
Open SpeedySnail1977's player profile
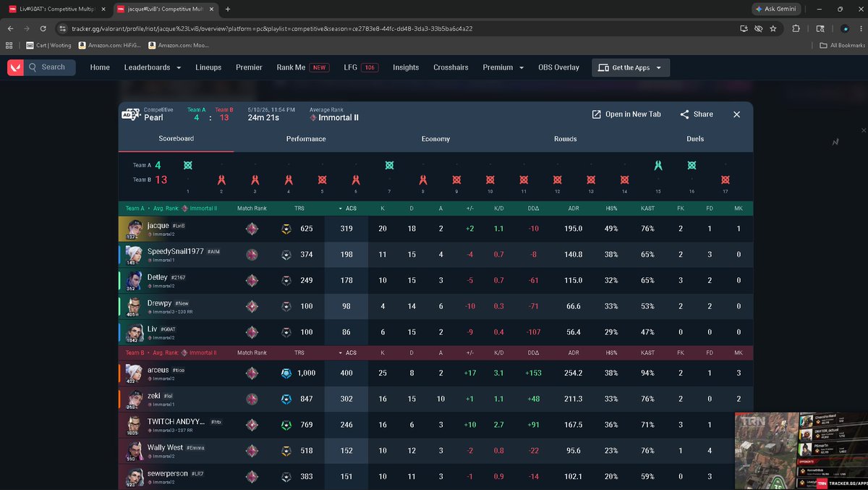(175, 251)
